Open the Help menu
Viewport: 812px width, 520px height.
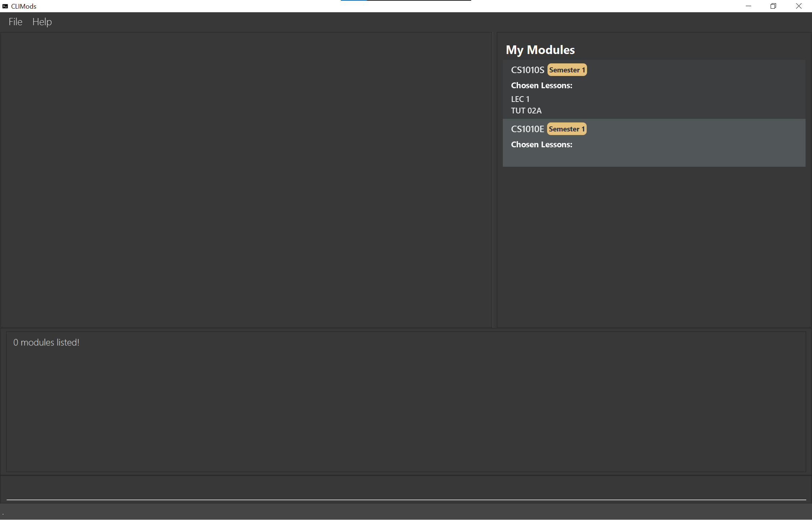[42, 22]
